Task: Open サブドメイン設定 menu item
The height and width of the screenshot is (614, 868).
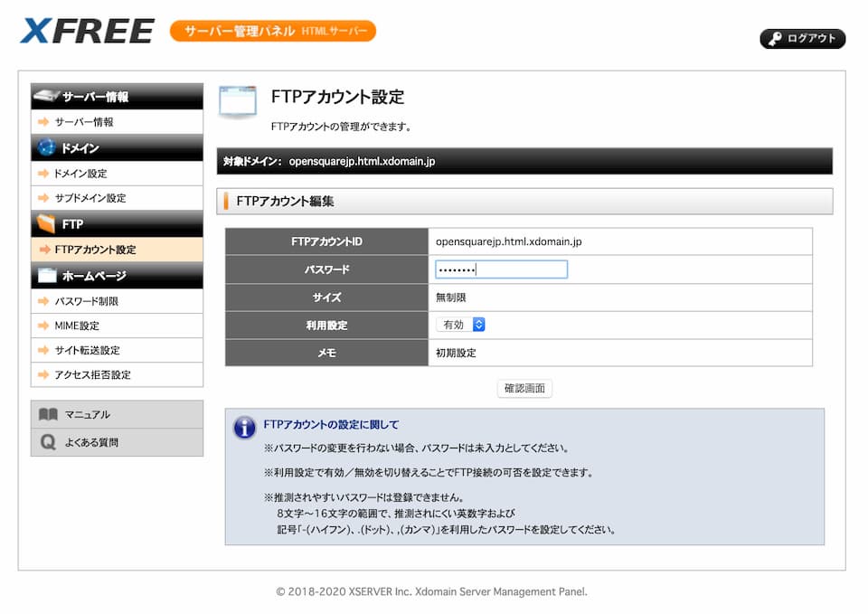Action: [90, 198]
